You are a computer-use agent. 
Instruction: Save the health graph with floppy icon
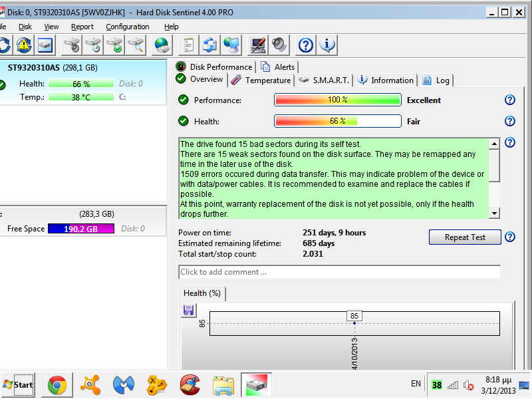(188, 310)
